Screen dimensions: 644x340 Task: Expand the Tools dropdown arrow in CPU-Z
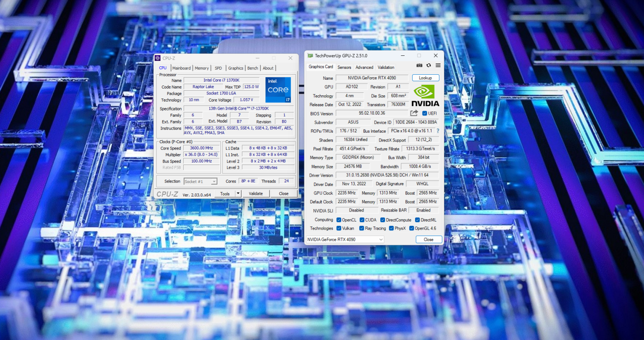[x=237, y=194]
